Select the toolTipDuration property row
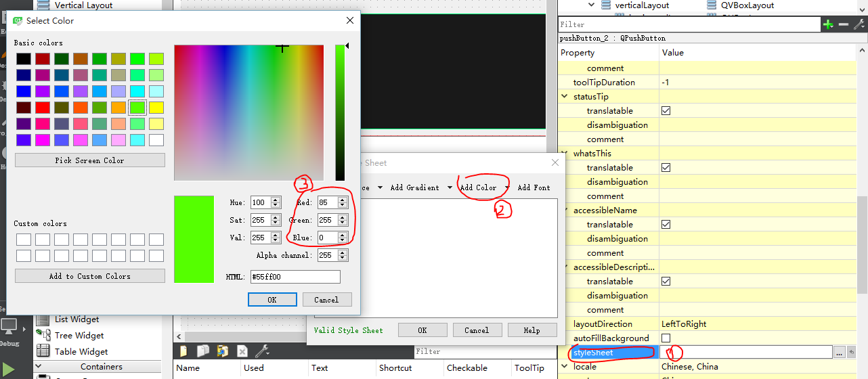 pos(708,82)
